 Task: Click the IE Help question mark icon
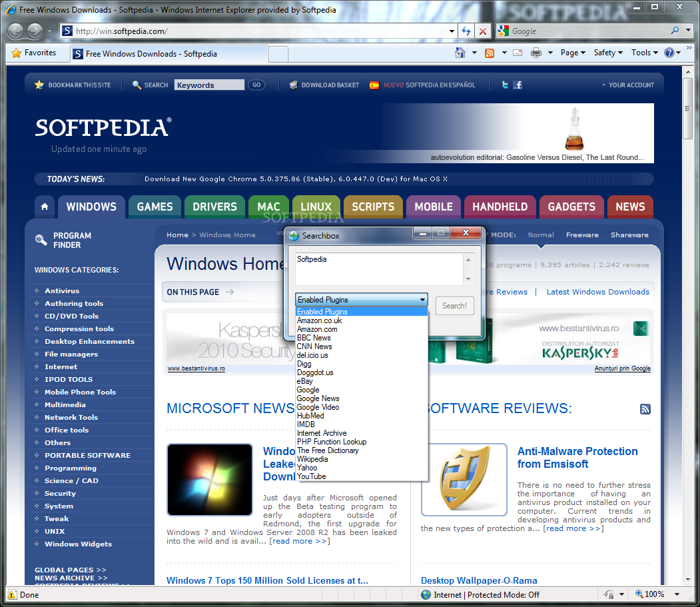tap(669, 53)
